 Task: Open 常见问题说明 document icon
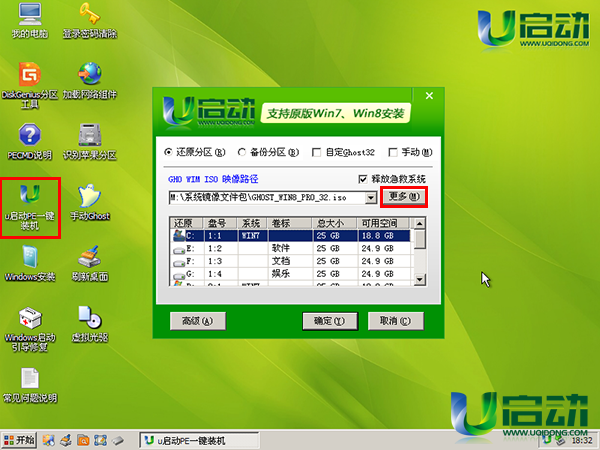pyautogui.click(x=30, y=385)
